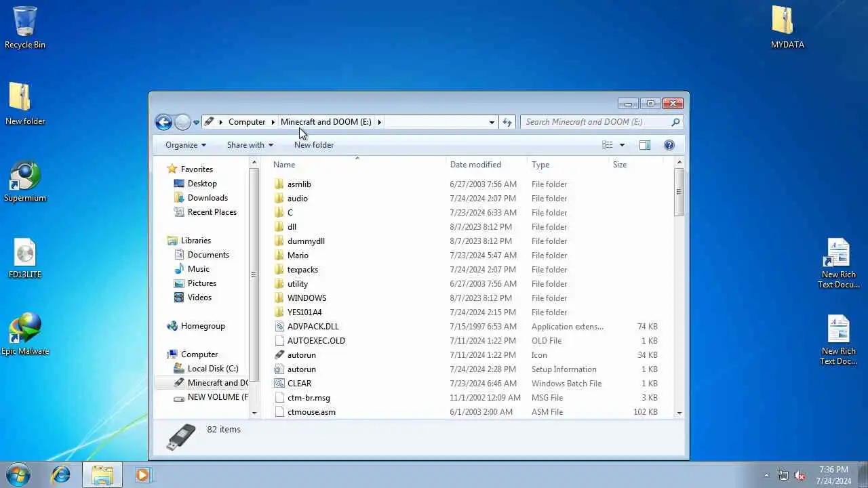Click the taskbar clock showing 7:36 PM
This screenshot has height=488, width=868.
click(x=833, y=475)
